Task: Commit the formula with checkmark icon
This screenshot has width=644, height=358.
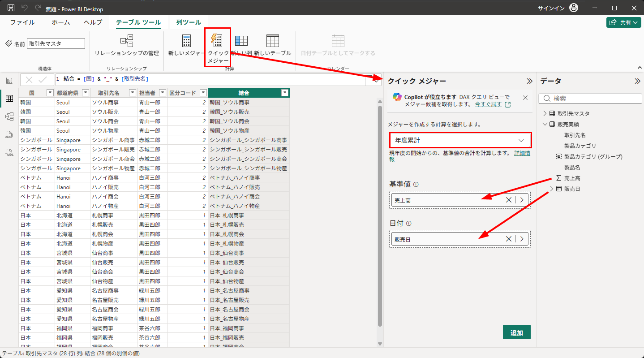Action: [x=43, y=80]
